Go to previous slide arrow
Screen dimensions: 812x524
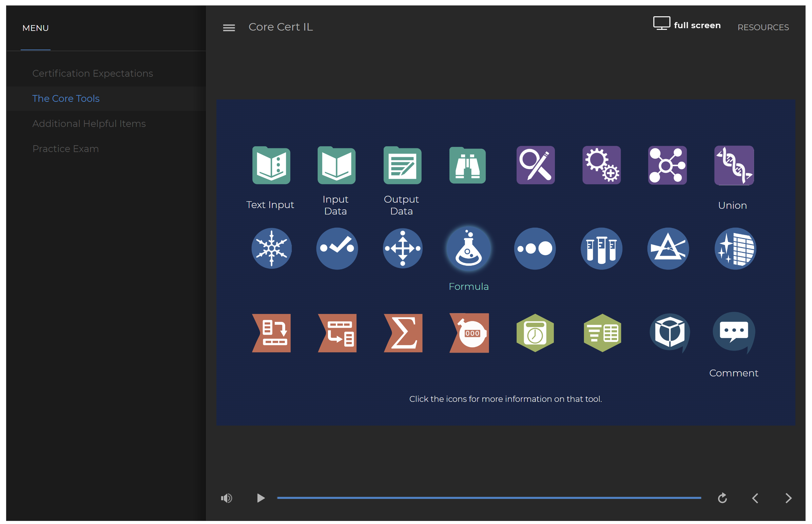tap(755, 498)
